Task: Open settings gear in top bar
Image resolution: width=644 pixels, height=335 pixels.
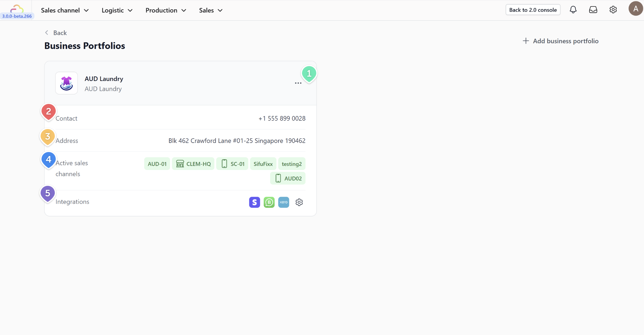Action: click(x=613, y=10)
